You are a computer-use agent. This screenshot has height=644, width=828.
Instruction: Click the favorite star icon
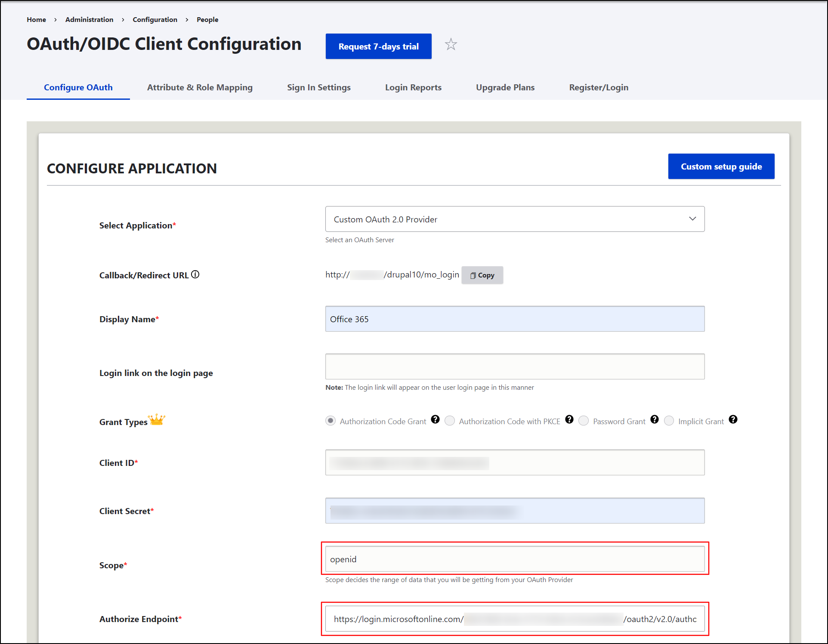(451, 44)
